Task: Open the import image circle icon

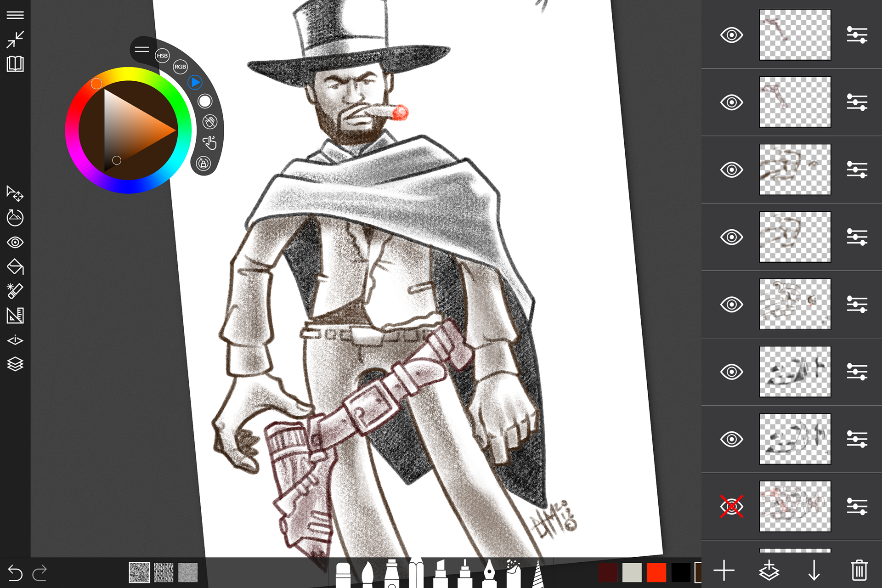Action: point(15,218)
